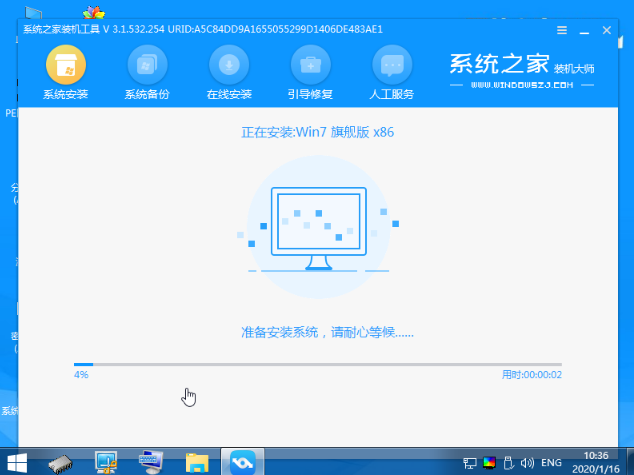Click the color display tray icon
634x475 pixels.
489,463
